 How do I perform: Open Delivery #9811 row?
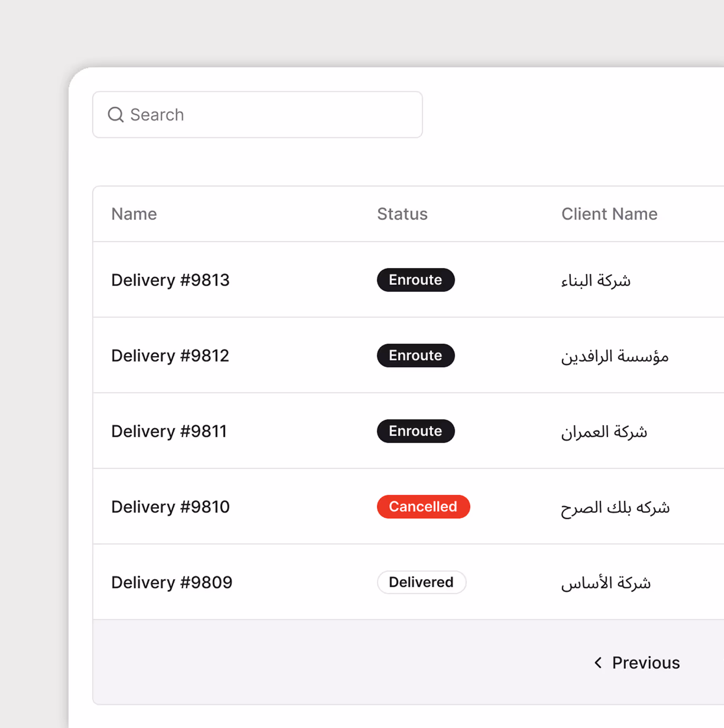[x=169, y=431]
